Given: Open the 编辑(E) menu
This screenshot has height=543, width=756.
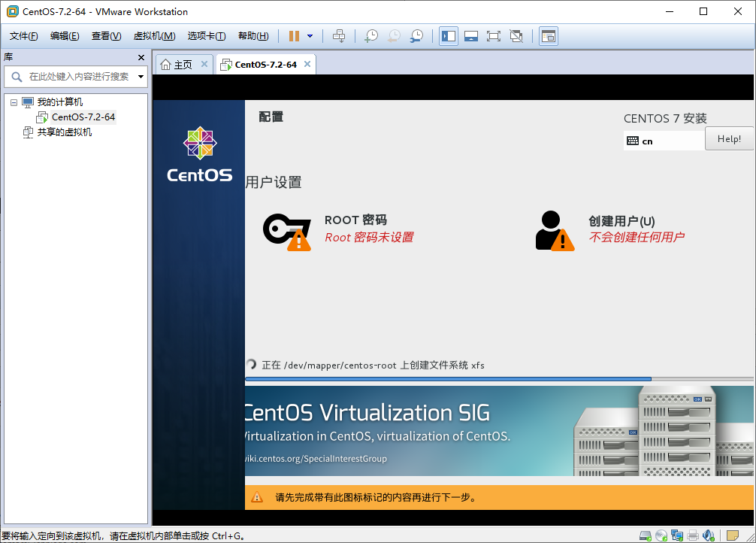Looking at the screenshot, I should (65, 36).
